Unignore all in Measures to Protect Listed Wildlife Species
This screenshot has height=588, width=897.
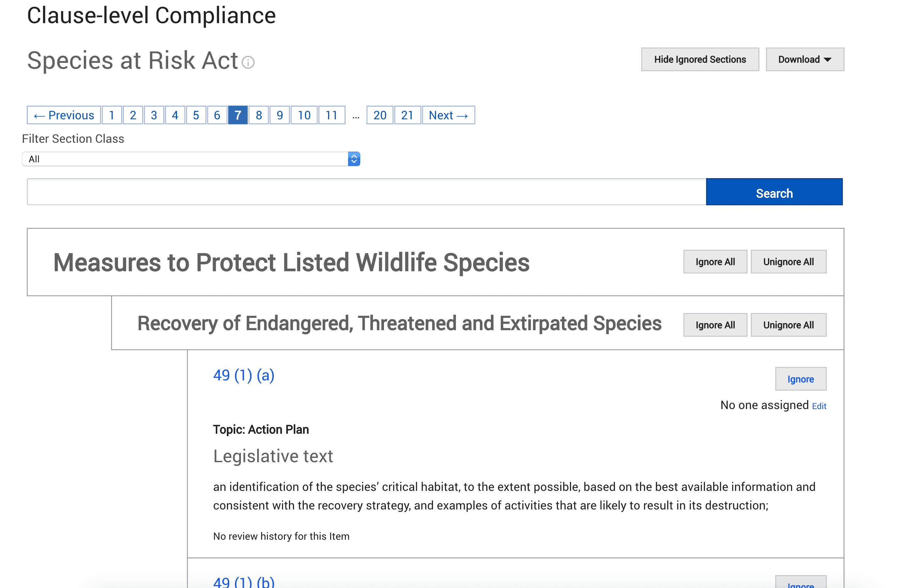(x=788, y=262)
